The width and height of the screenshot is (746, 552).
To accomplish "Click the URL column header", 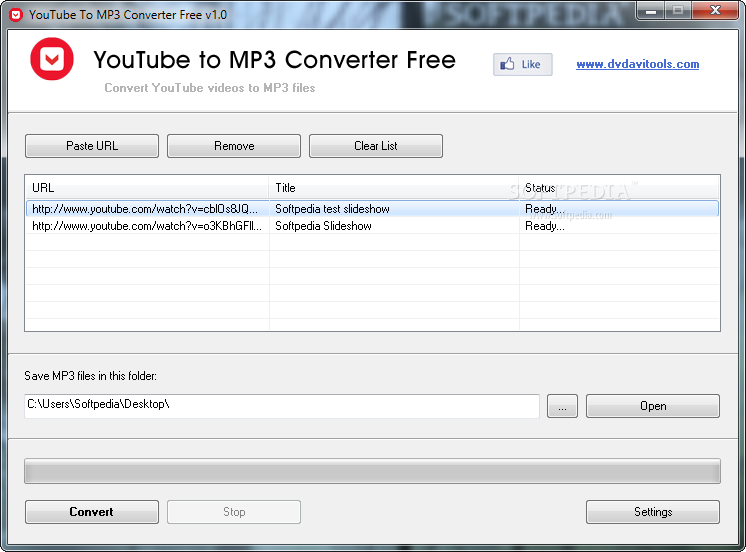I will click(x=147, y=187).
